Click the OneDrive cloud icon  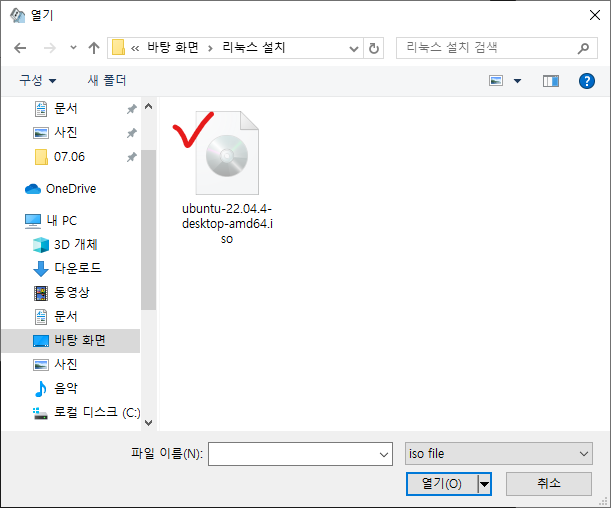[33, 189]
